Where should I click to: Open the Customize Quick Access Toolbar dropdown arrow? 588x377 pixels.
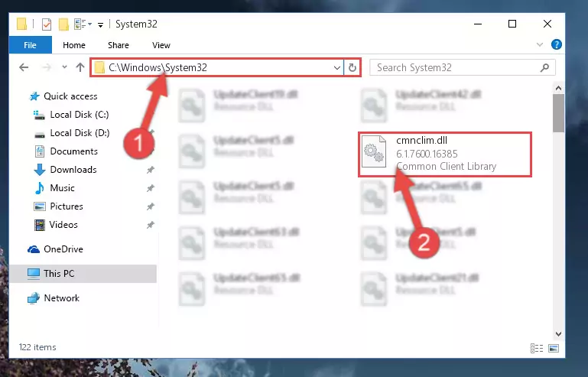click(x=100, y=24)
